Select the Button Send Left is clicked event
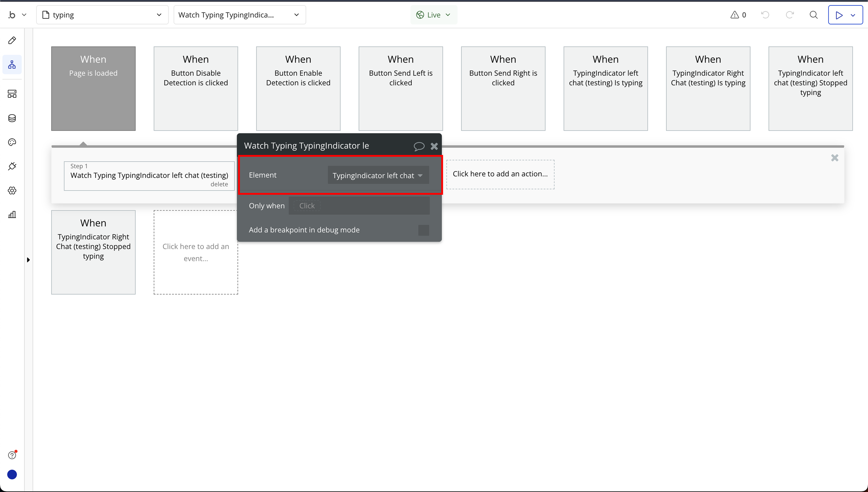This screenshot has width=868, height=492. (401, 89)
